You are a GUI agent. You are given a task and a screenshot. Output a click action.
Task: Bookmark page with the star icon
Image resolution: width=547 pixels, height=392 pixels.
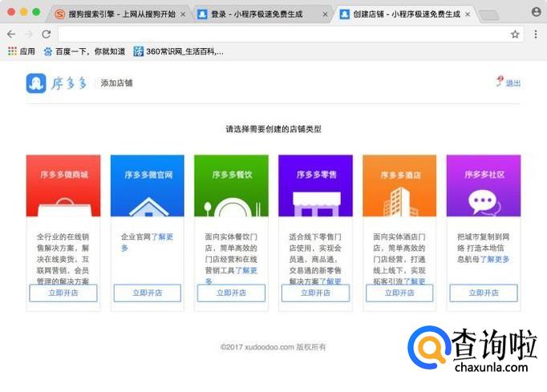[515, 34]
